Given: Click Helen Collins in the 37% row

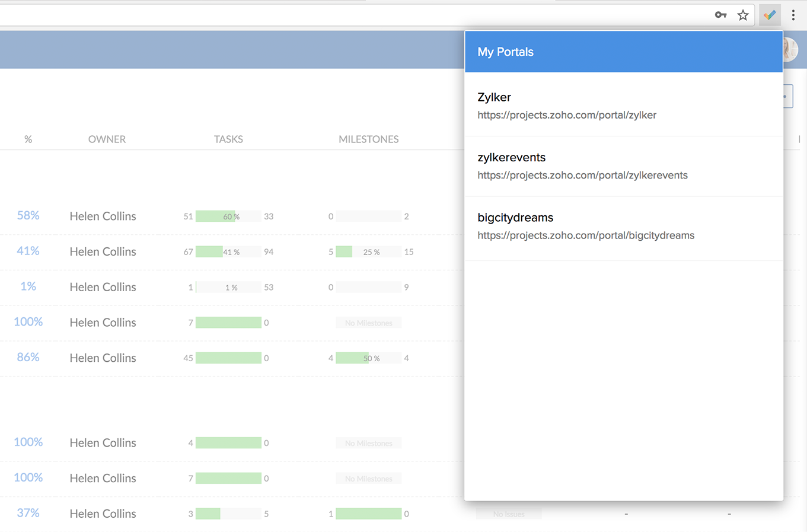Looking at the screenshot, I should (x=103, y=514).
